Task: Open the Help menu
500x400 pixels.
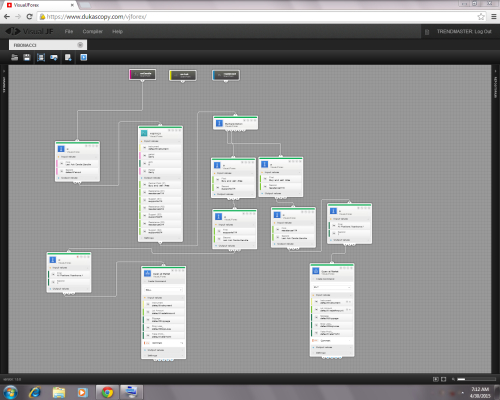Action: [x=117, y=31]
